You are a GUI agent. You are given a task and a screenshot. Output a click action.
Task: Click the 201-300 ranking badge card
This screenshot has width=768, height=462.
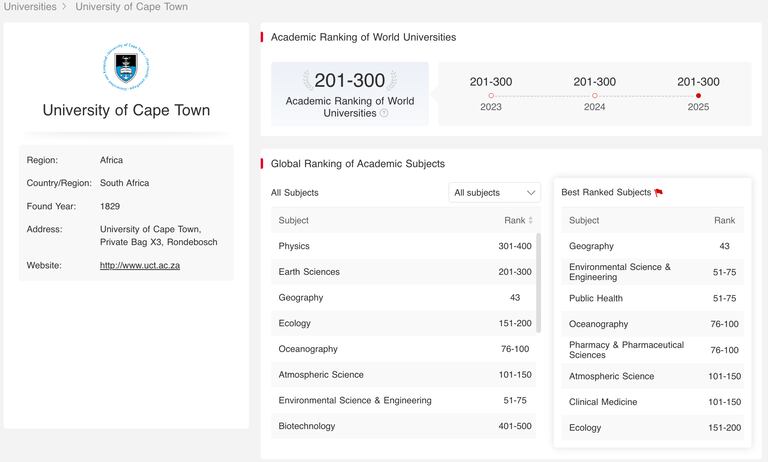350,94
